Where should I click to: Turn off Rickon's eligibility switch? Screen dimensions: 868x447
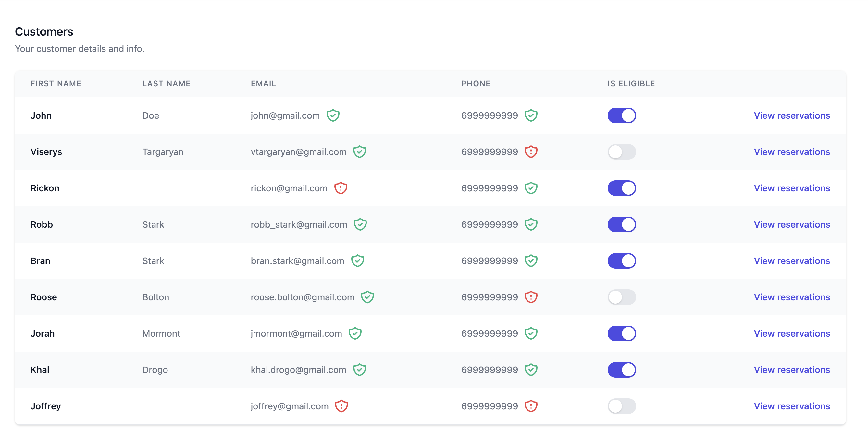point(622,188)
